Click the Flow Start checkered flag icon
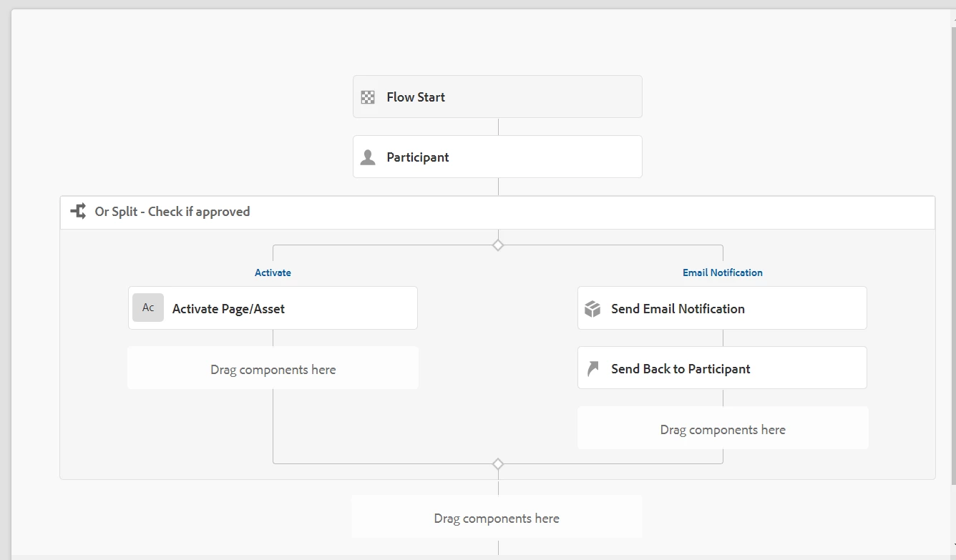956x560 pixels. coord(368,97)
